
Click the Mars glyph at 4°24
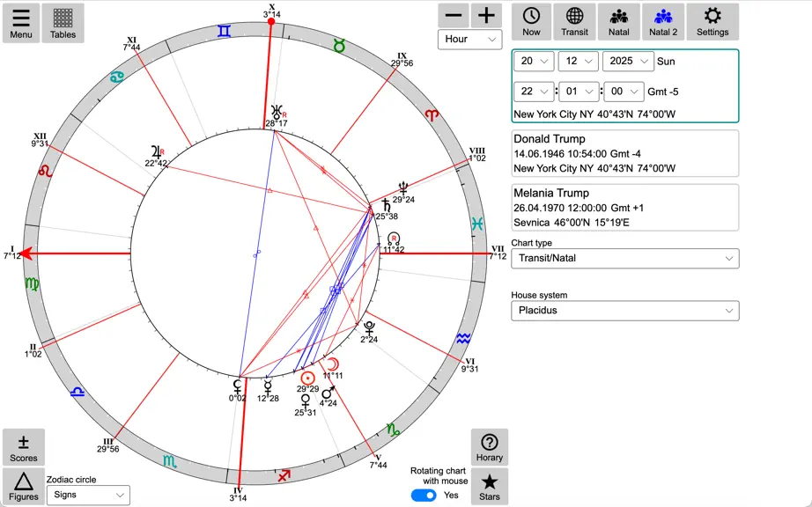(x=328, y=393)
